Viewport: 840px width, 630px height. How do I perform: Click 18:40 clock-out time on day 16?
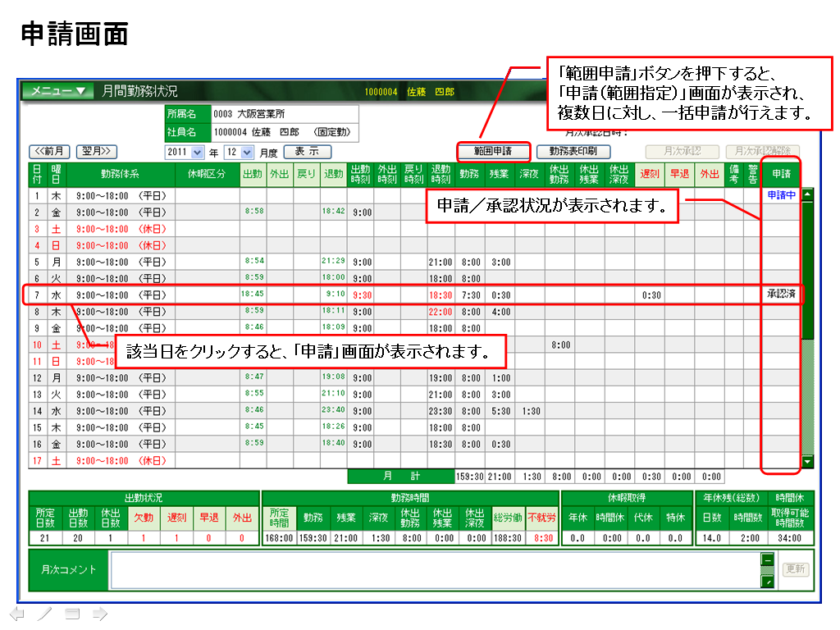(333, 443)
